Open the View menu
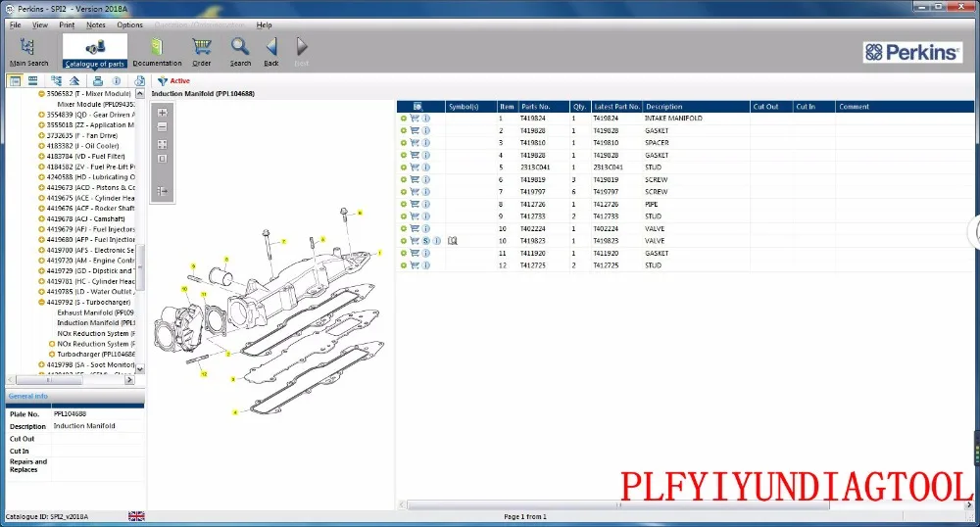Screen dimensions: 980x527 [40, 24]
